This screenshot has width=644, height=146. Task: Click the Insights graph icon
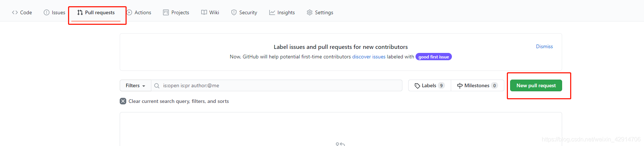(272, 12)
